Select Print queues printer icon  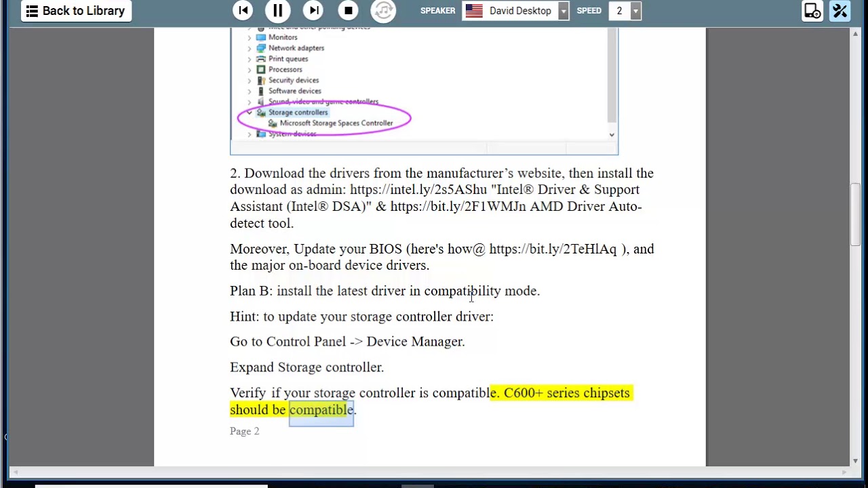pos(261,59)
